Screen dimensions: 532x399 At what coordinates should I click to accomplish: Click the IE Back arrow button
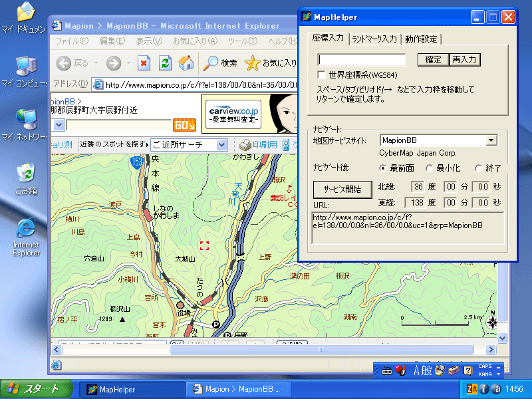pyautogui.click(x=64, y=63)
